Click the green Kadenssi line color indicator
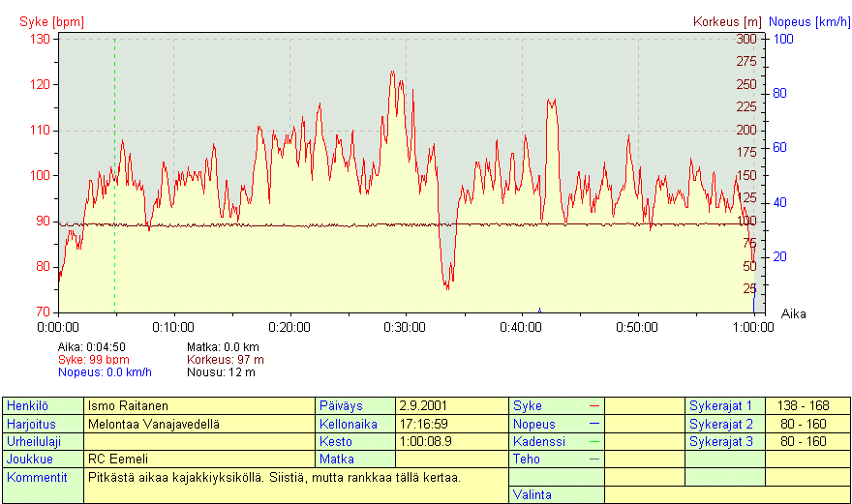The width and height of the screenshot is (852, 504). coord(593,441)
